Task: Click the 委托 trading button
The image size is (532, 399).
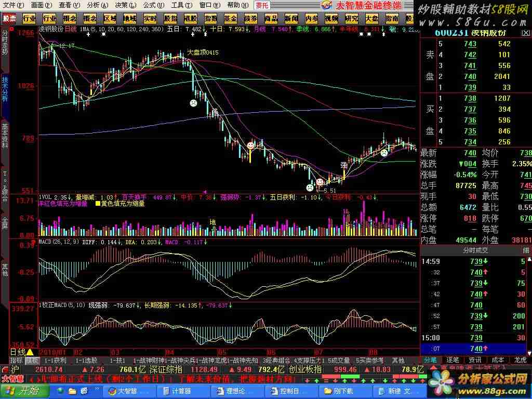Action: (x=262, y=5)
